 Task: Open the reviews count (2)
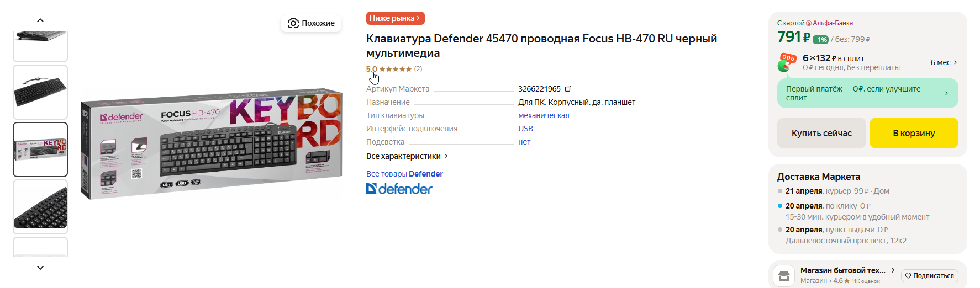click(418, 69)
